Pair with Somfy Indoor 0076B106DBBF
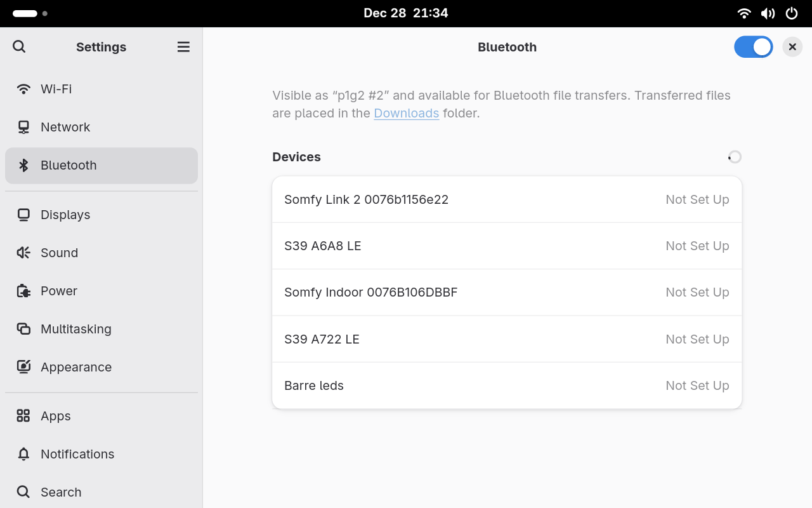Image resolution: width=812 pixels, height=508 pixels. [x=506, y=292]
